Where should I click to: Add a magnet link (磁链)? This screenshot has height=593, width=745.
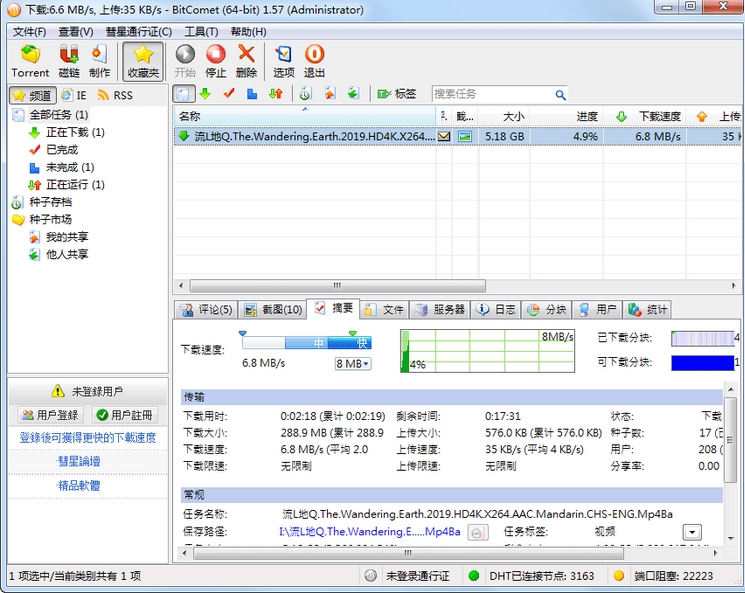click(69, 61)
